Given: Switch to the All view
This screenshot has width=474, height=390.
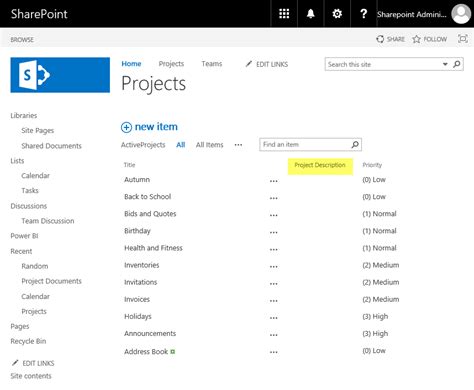Looking at the screenshot, I should click(x=181, y=145).
